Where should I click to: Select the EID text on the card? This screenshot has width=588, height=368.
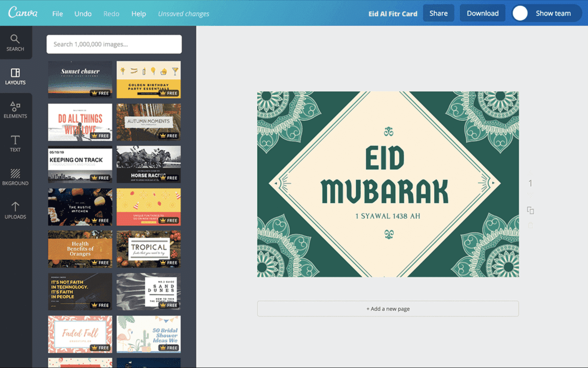click(x=385, y=158)
